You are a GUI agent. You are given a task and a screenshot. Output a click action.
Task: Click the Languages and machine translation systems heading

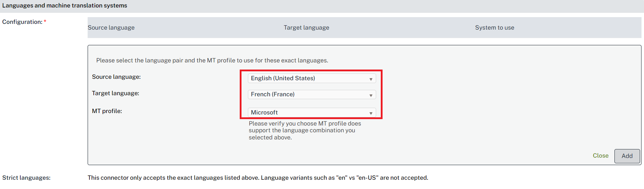(64, 6)
